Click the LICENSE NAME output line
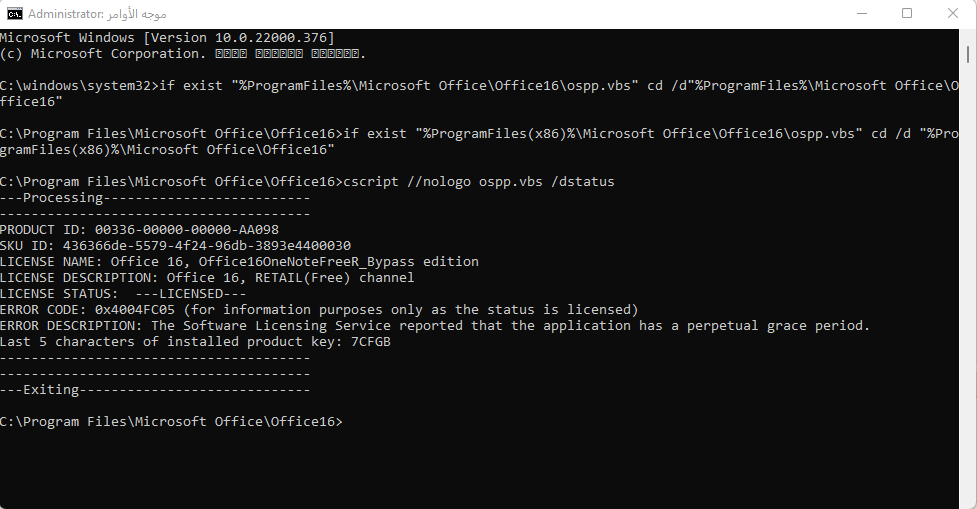 pos(239,262)
